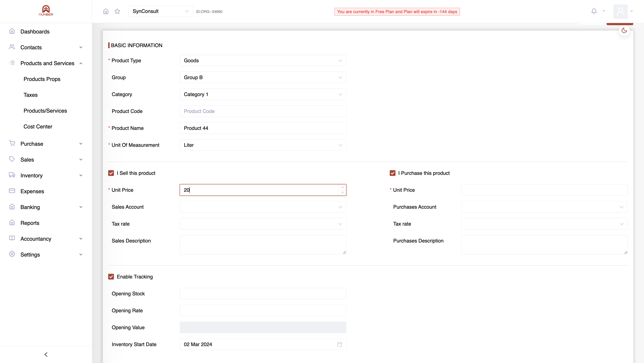
Task: Open the Inventory Start Date calendar icon
Action: [339, 344]
